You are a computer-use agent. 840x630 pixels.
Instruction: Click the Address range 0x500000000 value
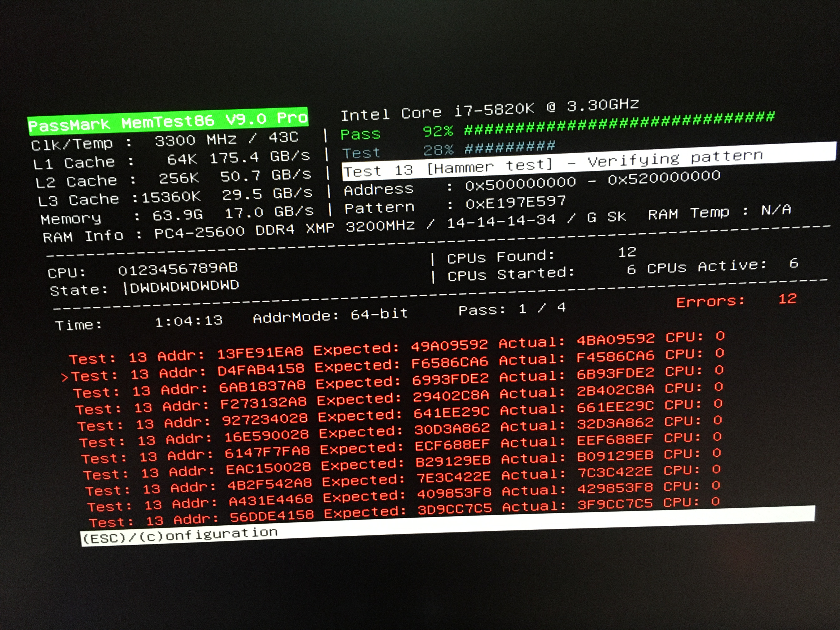point(520,183)
